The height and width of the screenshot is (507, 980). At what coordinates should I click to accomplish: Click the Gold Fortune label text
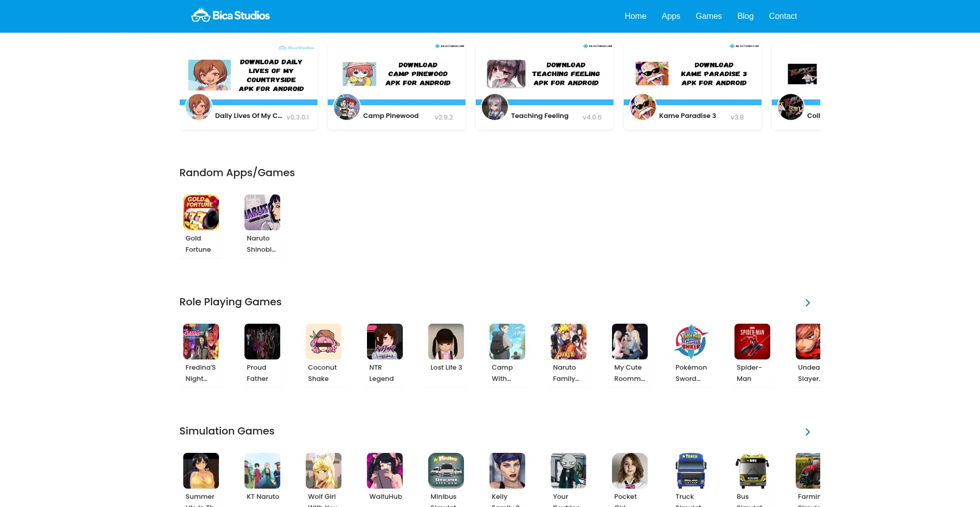point(198,244)
